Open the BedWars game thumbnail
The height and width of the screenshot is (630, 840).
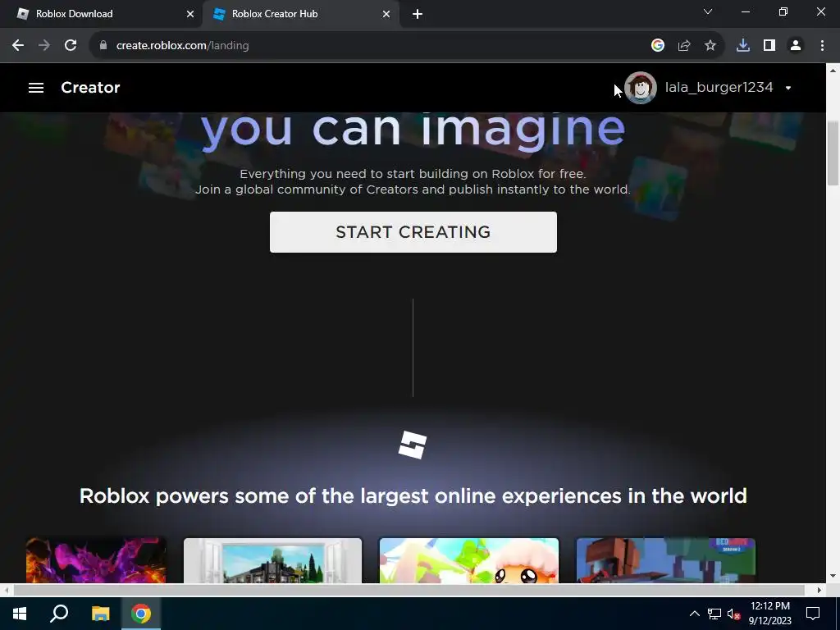(666, 560)
